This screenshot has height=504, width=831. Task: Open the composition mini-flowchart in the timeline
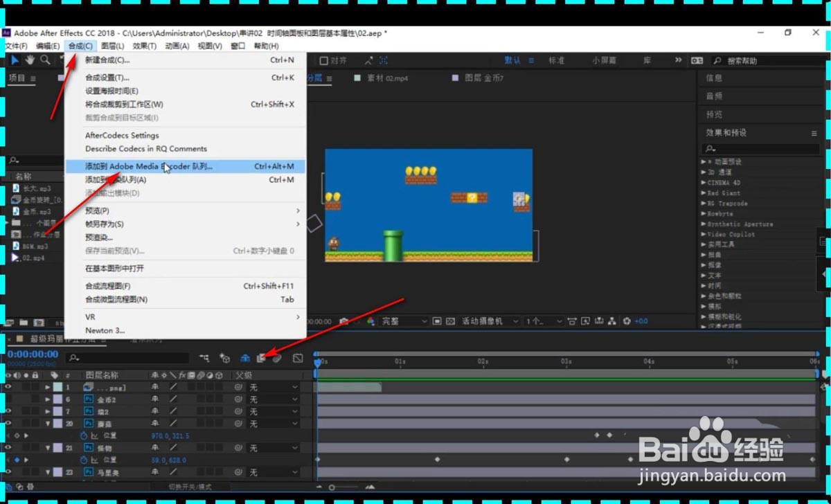click(x=204, y=358)
